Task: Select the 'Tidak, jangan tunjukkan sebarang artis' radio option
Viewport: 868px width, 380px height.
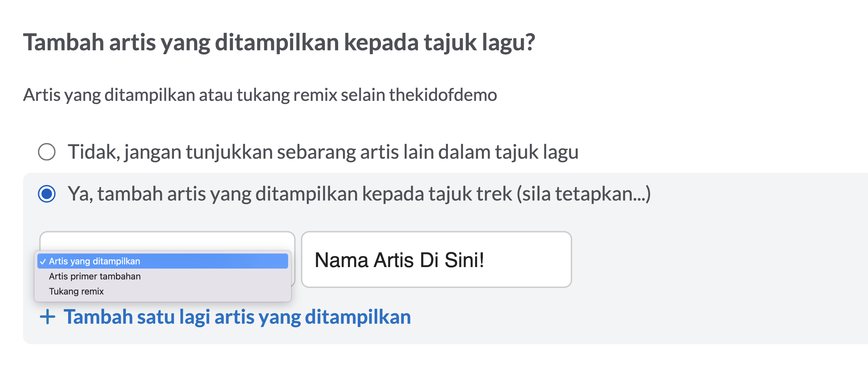Action: click(x=47, y=151)
